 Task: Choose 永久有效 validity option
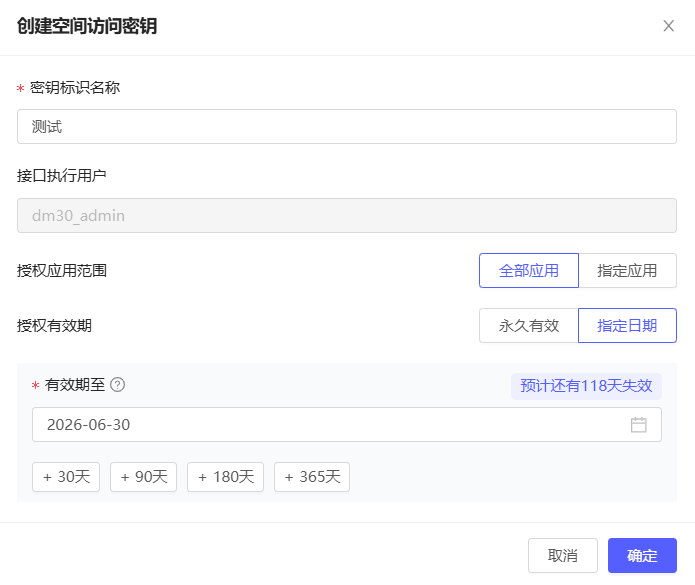(528, 325)
